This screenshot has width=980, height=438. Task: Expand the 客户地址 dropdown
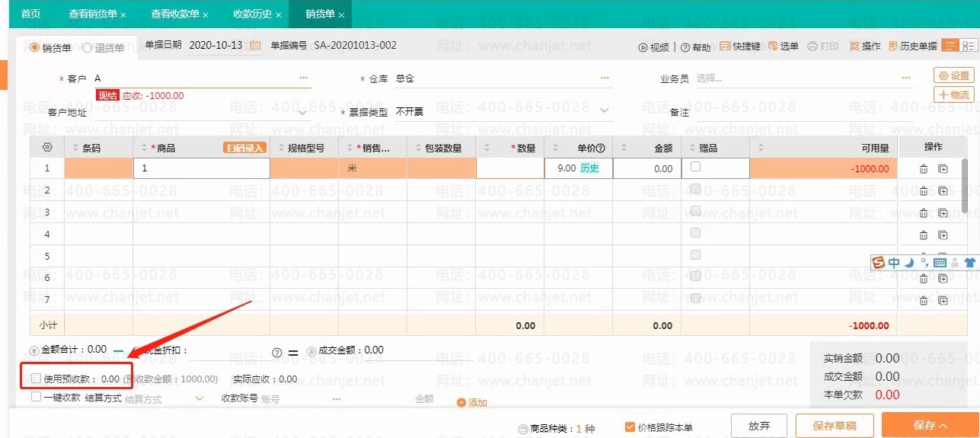(x=303, y=112)
